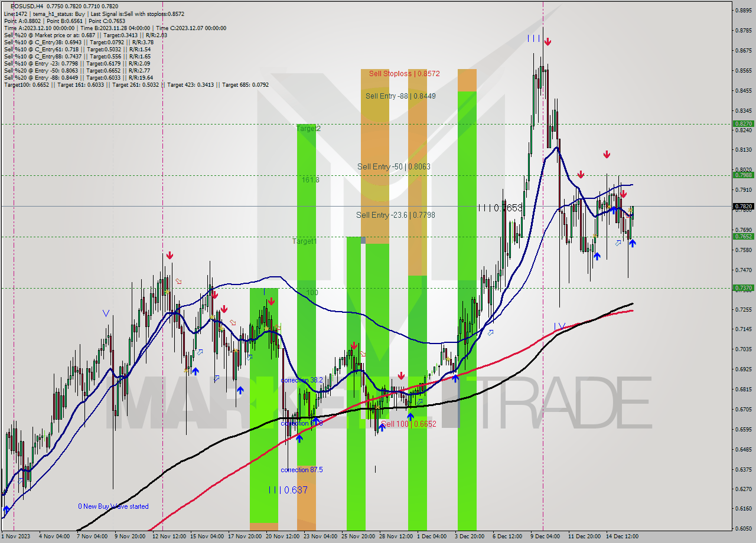Click the 0.8895 price axis value
Image resolution: width=756 pixels, height=543 pixels.
pos(743,10)
